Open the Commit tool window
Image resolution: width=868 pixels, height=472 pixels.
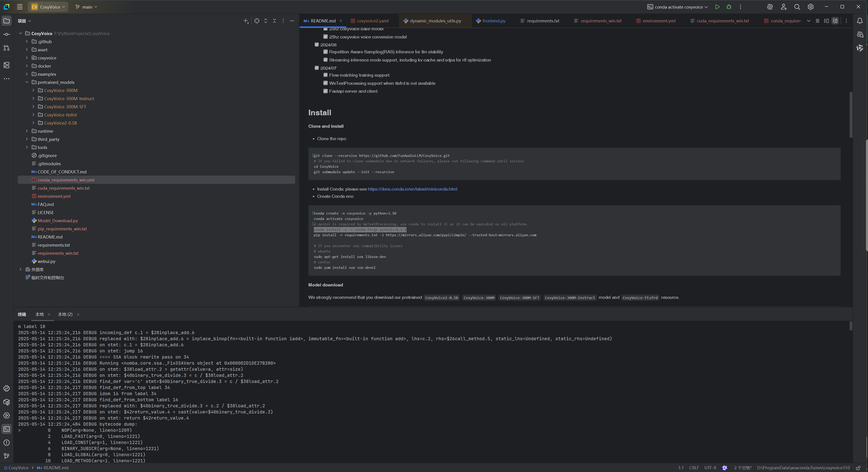(6, 34)
